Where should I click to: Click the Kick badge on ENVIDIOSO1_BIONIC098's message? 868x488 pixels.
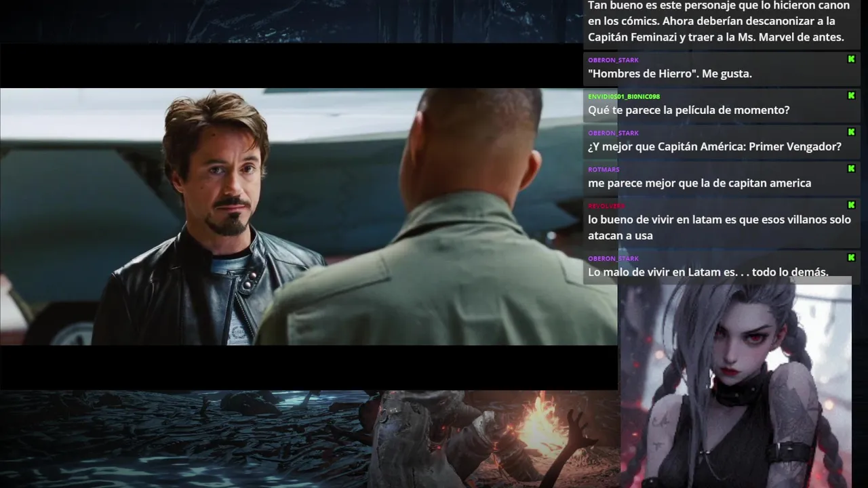point(851,96)
